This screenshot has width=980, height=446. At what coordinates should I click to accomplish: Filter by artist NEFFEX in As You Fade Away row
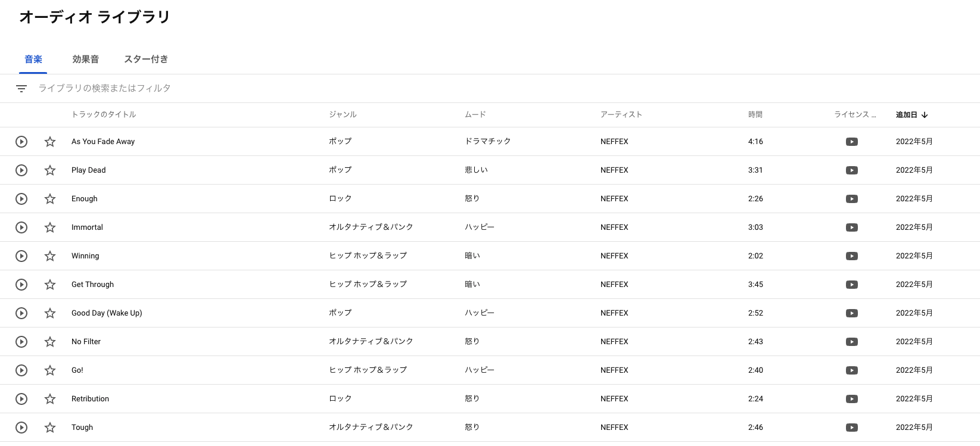click(x=614, y=142)
